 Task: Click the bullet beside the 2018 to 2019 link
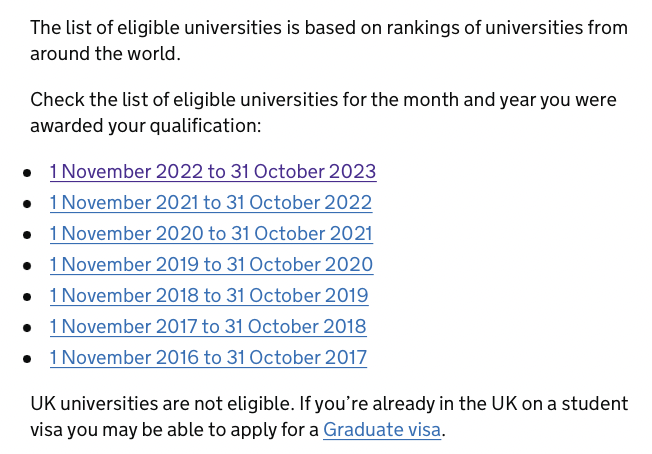[x=27, y=297]
